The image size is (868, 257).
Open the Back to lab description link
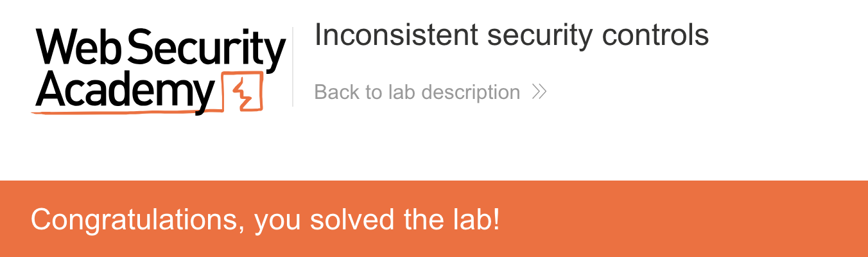pos(417,93)
